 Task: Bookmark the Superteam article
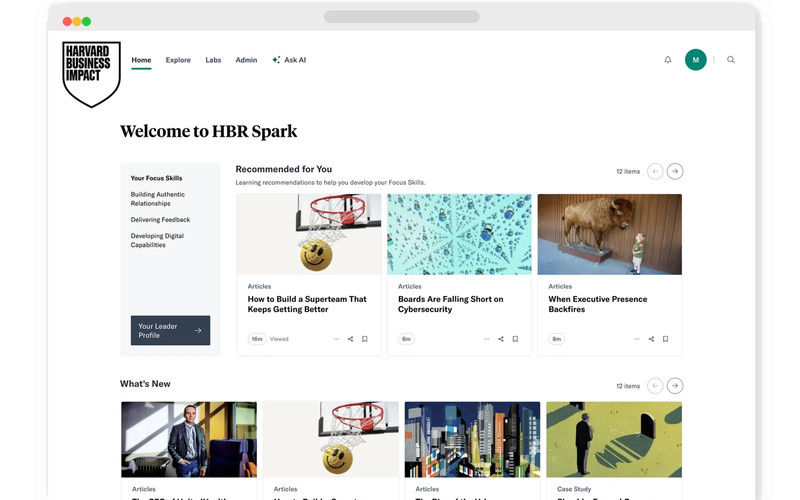coord(365,339)
